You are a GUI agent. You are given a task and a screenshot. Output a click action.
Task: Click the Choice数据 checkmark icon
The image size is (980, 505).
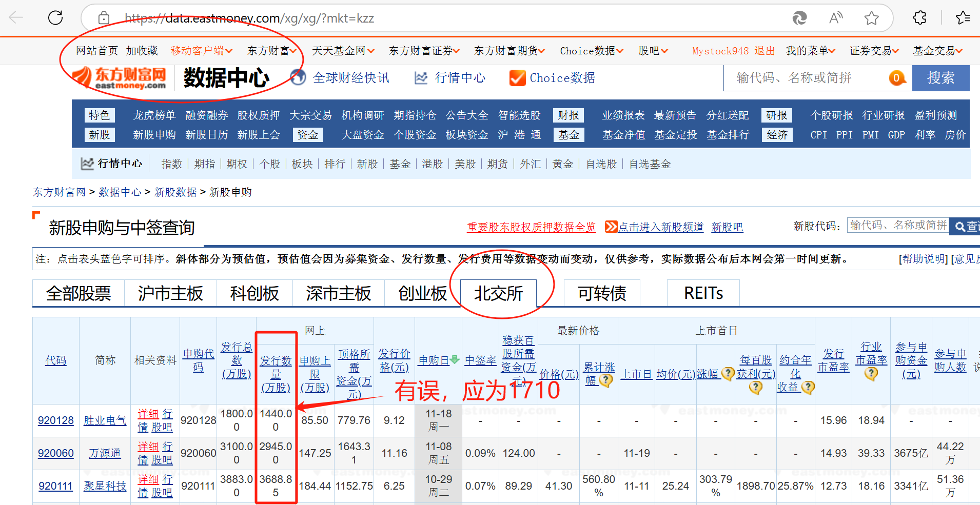coord(517,77)
